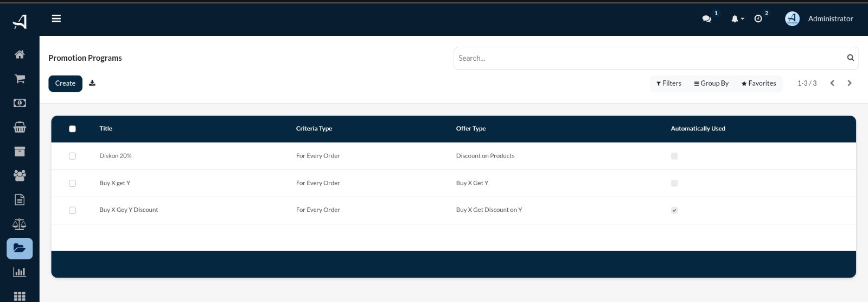The height and width of the screenshot is (302, 868).
Task: Open the balance scale sidebar icon
Action: point(20,224)
